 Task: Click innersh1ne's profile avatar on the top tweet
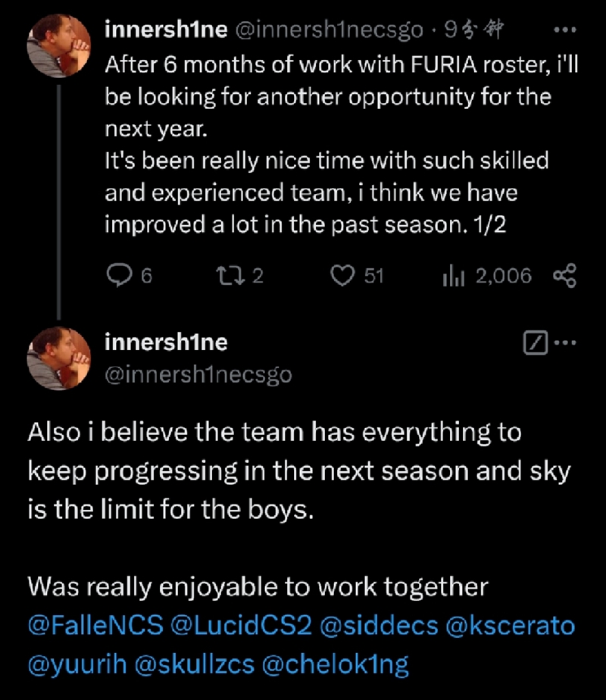[x=59, y=44]
